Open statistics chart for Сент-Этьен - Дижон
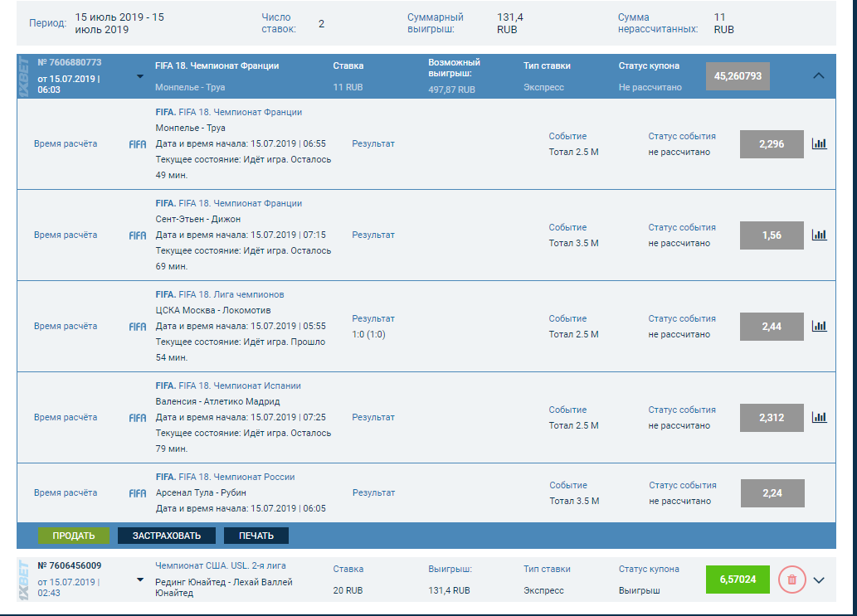The height and width of the screenshot is (616, 857). pos(819,235)
